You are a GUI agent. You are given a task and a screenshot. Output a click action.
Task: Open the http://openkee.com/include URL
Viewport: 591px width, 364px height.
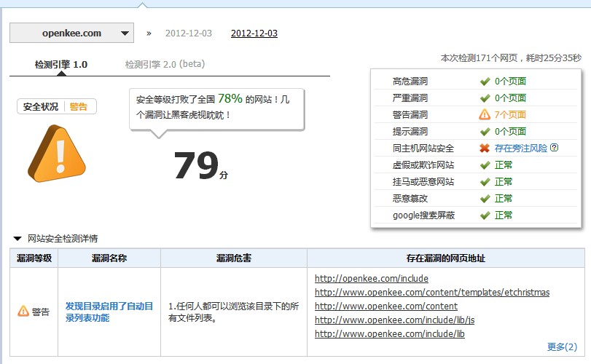[371, 278]
